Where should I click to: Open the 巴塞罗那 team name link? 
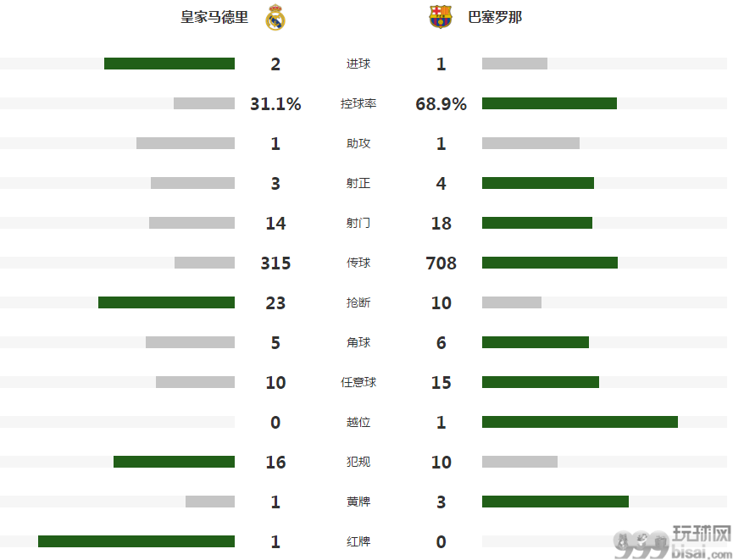pos(495,17)
